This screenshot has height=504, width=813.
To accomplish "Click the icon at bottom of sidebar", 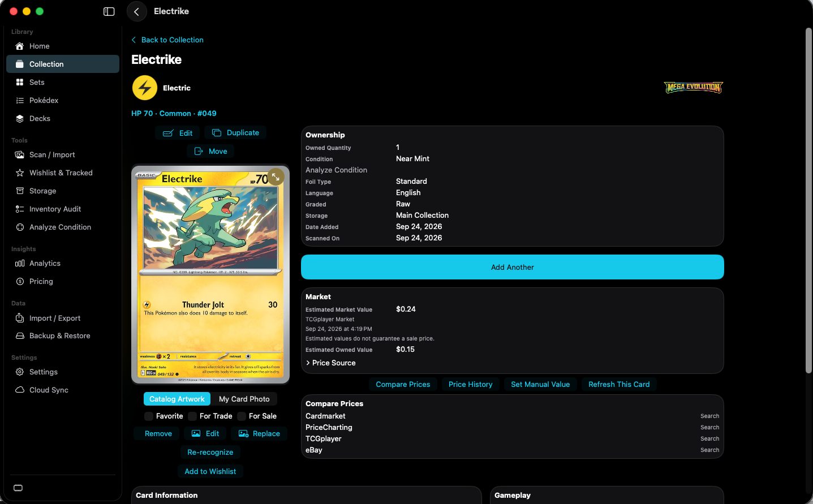I will point(18,488).
